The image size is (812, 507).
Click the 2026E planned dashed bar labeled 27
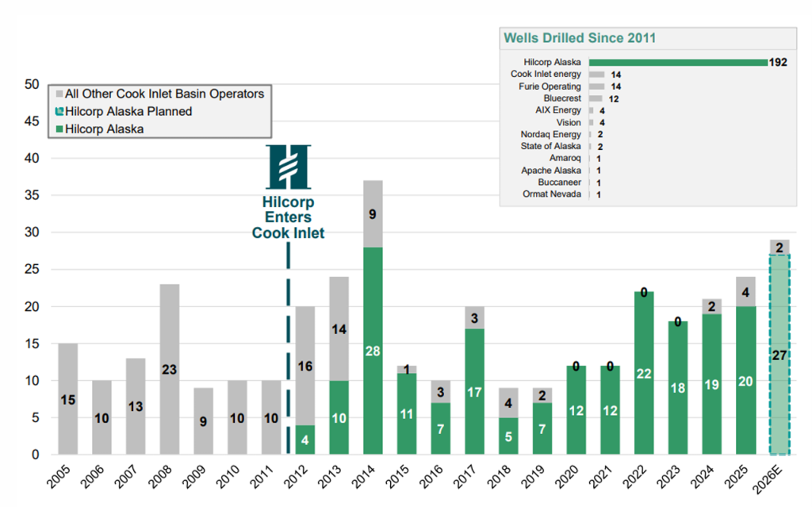pyautogui.click(x=779, y=355)
